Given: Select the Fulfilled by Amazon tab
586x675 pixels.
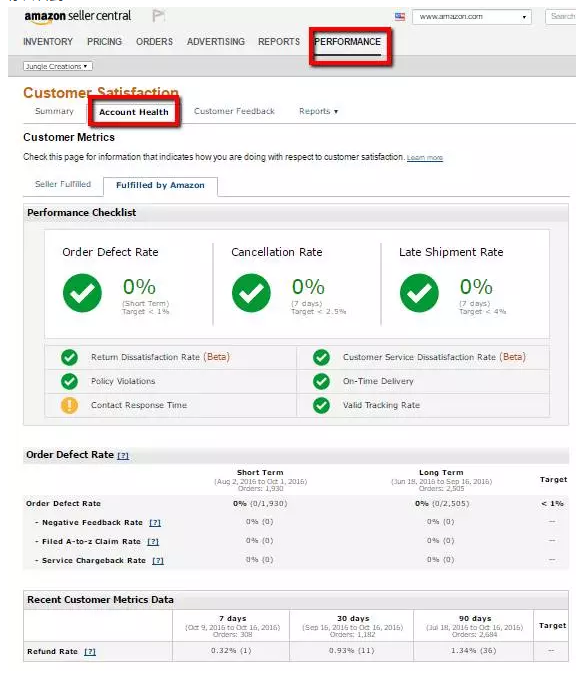Looking at the screenshot, I should point(160,186).
